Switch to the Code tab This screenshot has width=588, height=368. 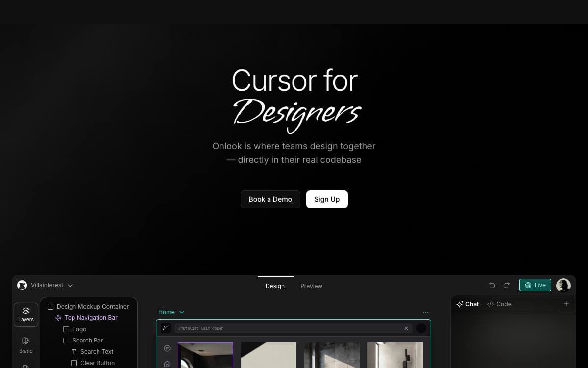pyautogui.click(x=499, y=304)
